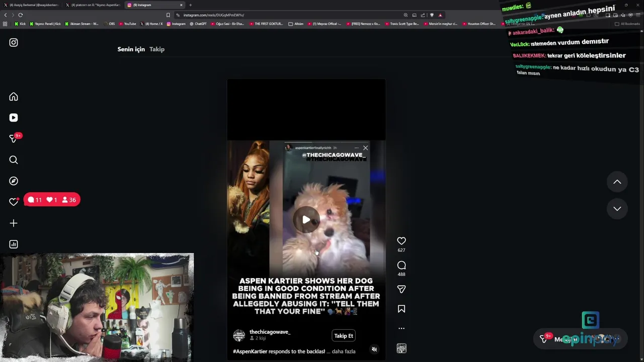Open Notifications heart in sidebar
This screenshot has width=644, height=362.
tap(14, 202)
